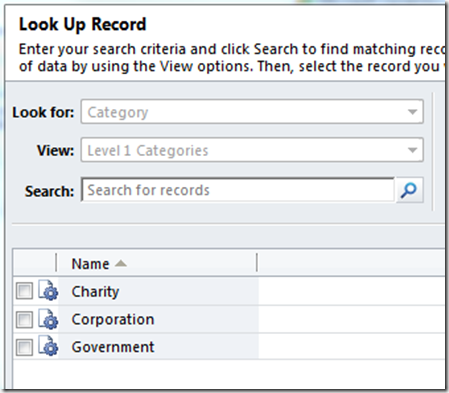Screen dimensions: 449x393
Task: Sort records by Name column header
Action: tap(90, 264)
